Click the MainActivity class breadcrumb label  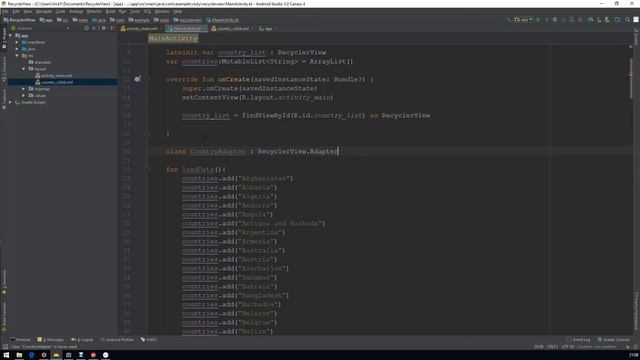(173, 38)
